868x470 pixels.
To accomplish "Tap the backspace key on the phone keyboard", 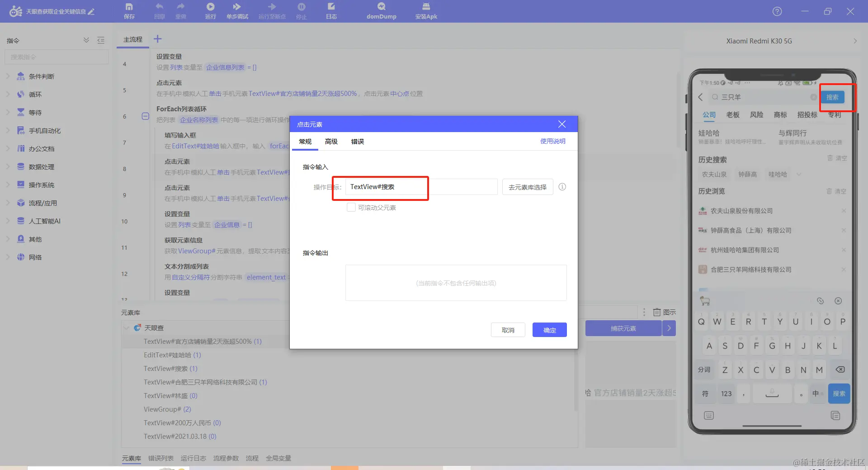I will point(840,370).
